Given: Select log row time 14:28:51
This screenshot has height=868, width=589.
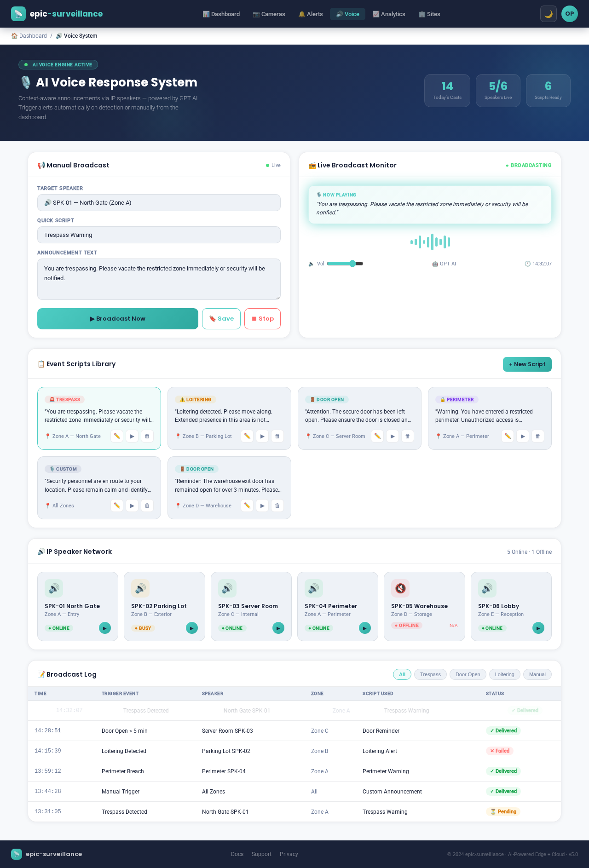Looking at the screenshot, I should click(48, 730).
